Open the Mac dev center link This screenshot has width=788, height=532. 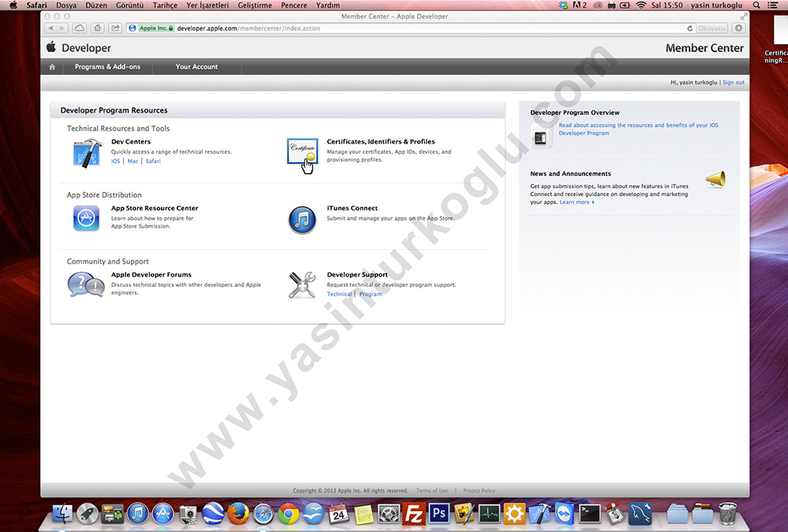click(x=132, y=161)
